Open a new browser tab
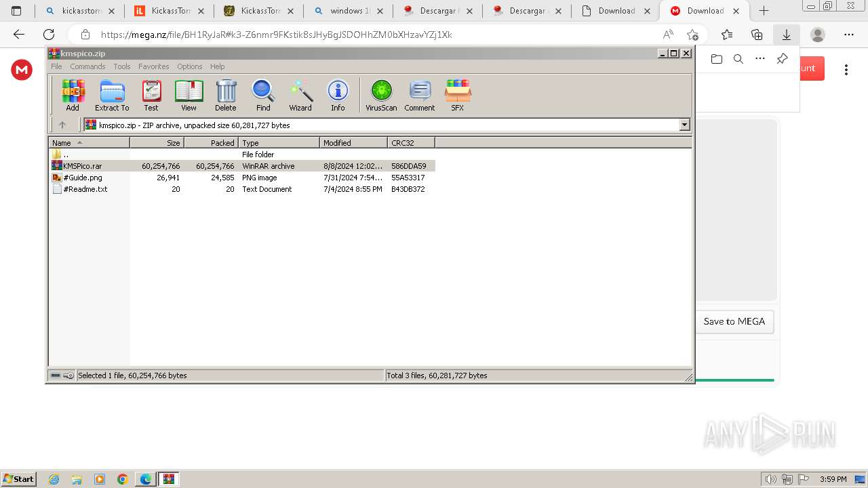The height and width of the screenshot is (488, 868). click(x=764, y=11)
